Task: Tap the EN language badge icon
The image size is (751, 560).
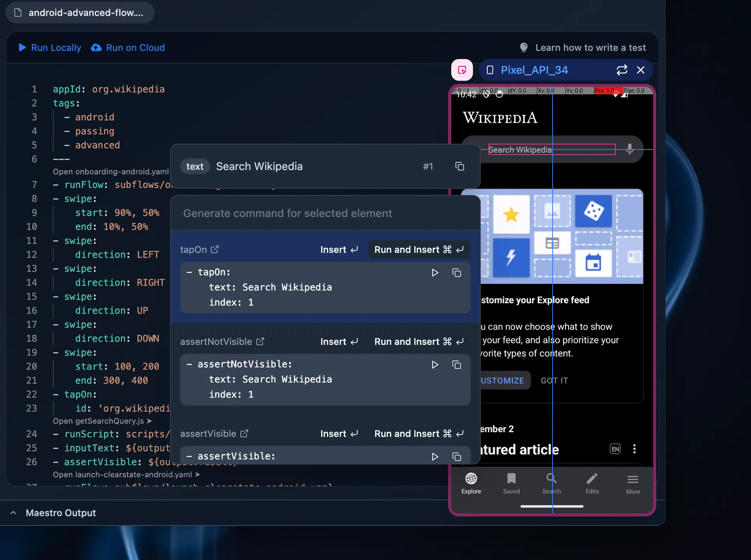Action: (615, 449)
